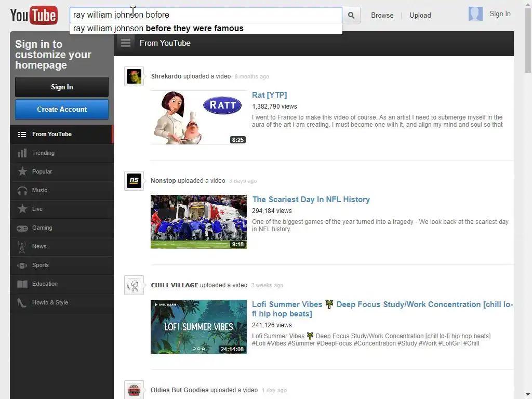
Task: Click the '8 months ago' timestamp
Action: [x=252, y=77]
